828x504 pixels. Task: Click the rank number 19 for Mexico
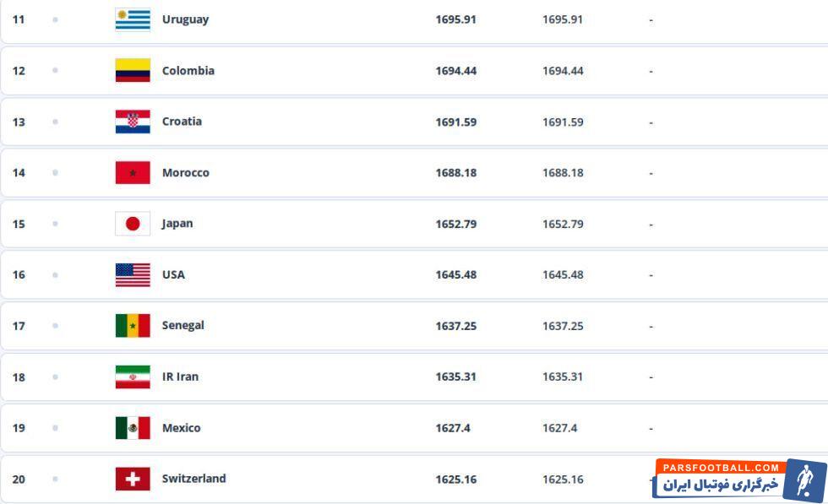pos(19,428)
